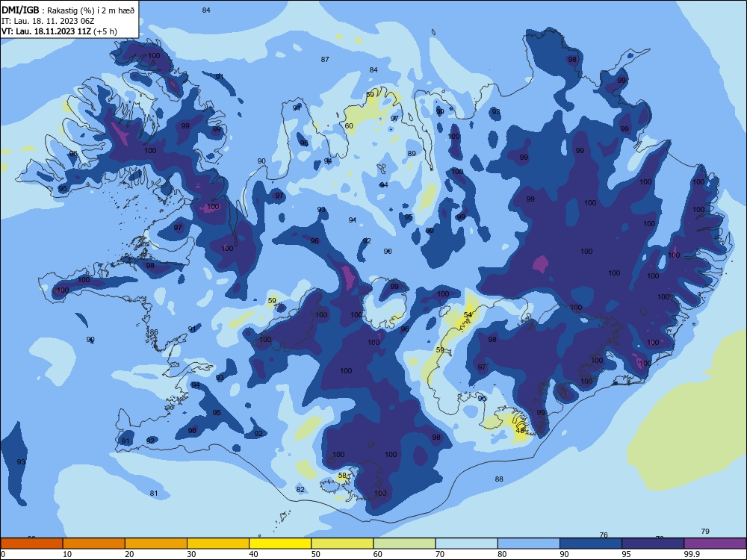Click the 95–99.9 navy legend swatch
Viewport: 747px width, 560px height.
[x=653, y=544]
